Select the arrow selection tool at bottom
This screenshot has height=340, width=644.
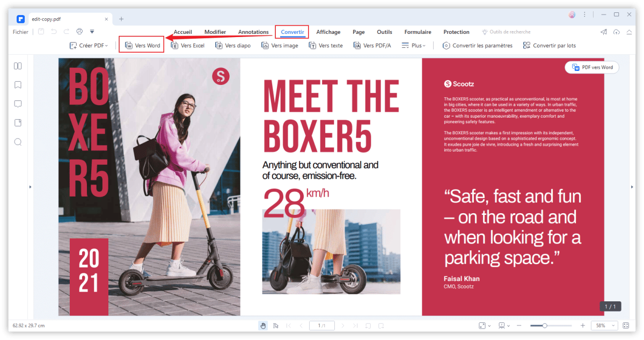[x=275, y=325]
